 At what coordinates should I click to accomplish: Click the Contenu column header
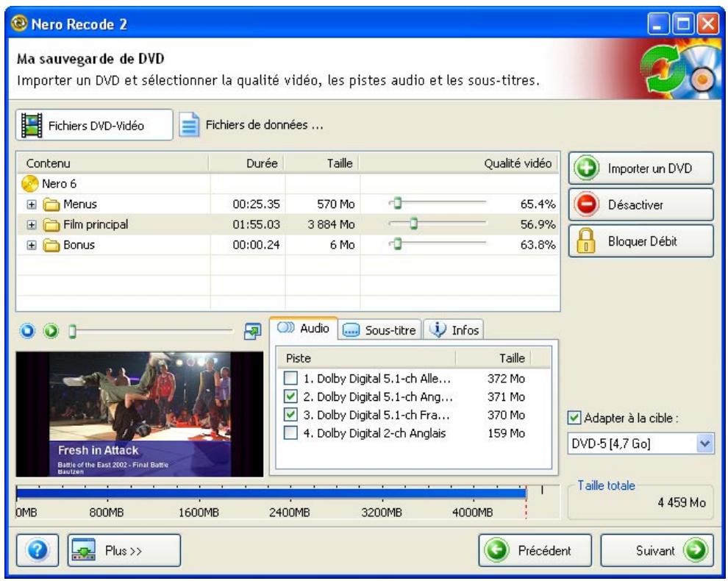[113, 163]
